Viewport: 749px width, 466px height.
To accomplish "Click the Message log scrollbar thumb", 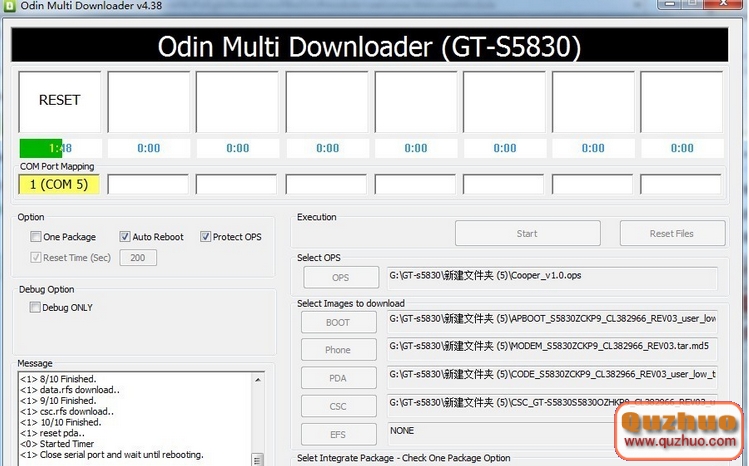I will click(257, 460).
